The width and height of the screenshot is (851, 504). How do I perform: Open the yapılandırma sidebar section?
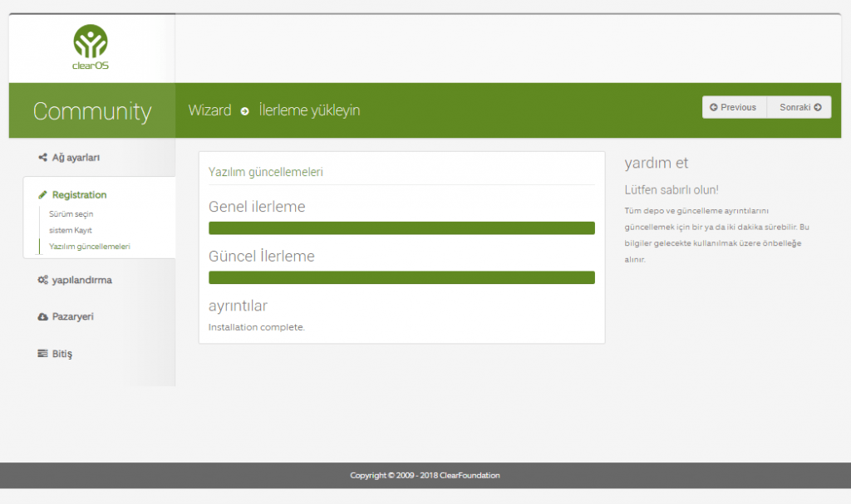pyautogui.click(x=81, y=281)
